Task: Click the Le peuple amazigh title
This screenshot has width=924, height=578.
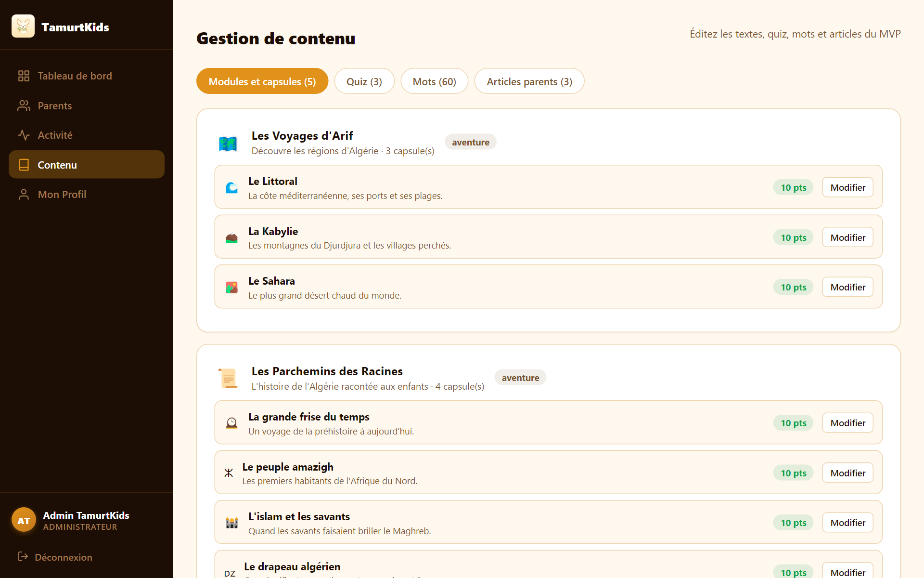Action: pyautogui.click(x=288, y=467)
